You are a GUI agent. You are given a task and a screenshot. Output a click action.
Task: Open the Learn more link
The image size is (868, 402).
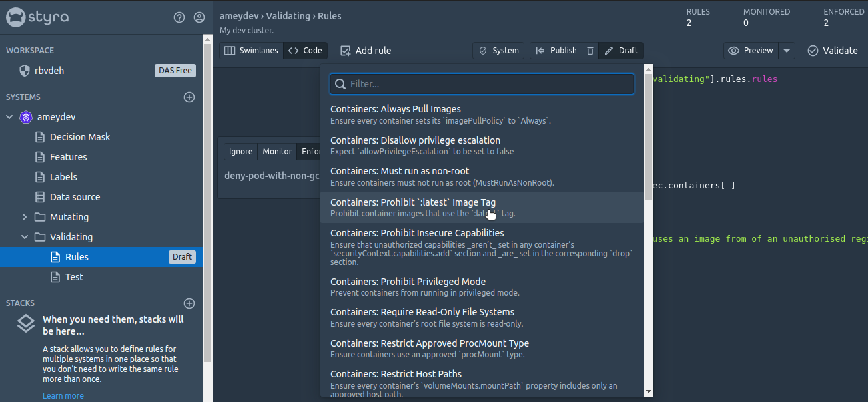click(x=63, y=395)
